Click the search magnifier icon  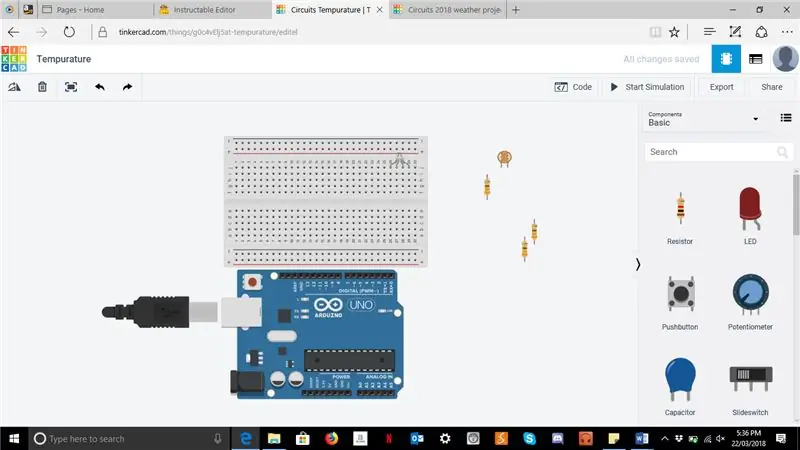coord(782,152)
